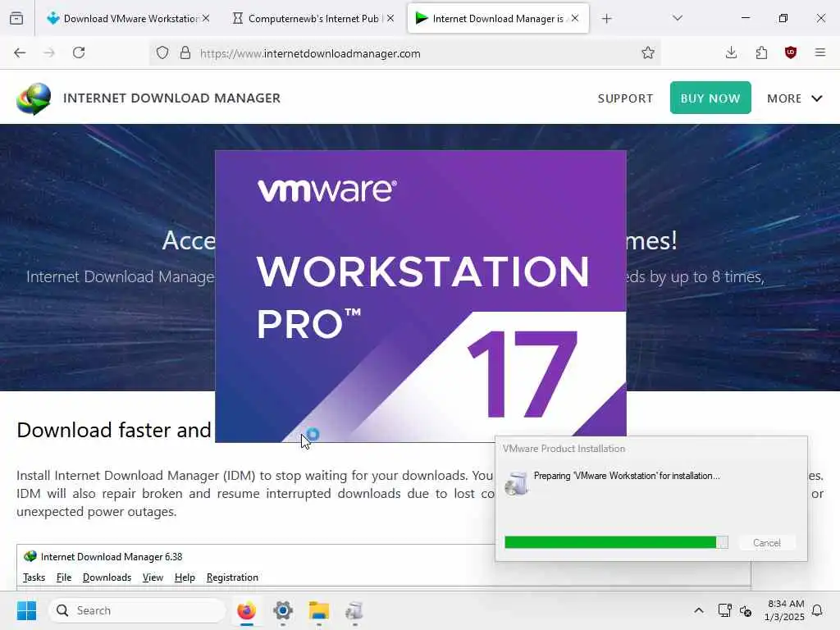Open Firefox from the taskbar
This screenshot has width=840, height=630.
[x=246, y=610]
